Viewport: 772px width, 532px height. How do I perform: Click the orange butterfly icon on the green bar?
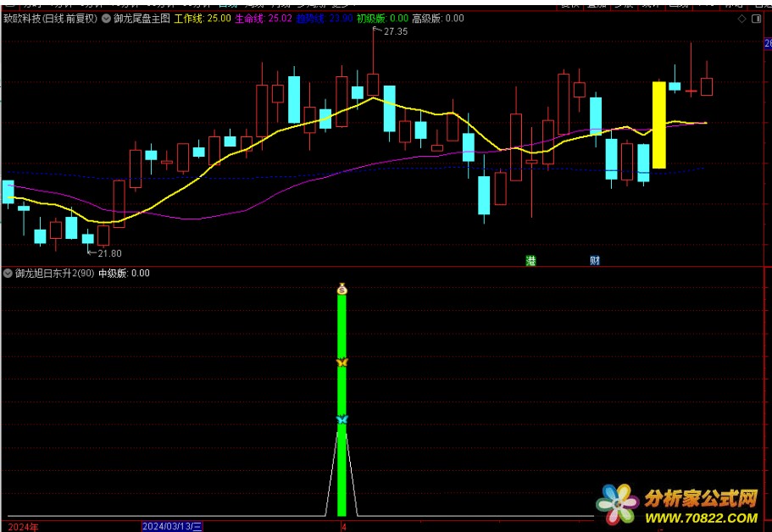[342, 363]
